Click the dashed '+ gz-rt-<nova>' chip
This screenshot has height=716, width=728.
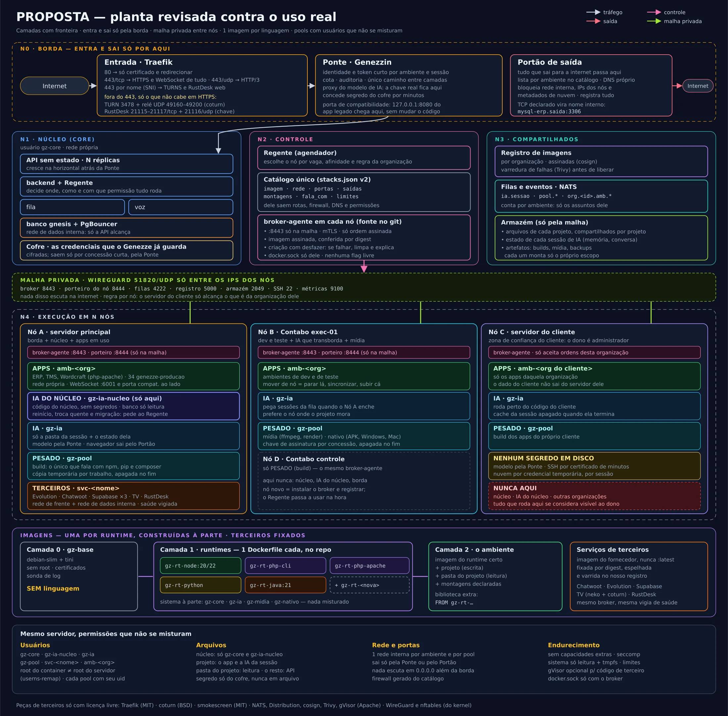click(x=369, y=585)
